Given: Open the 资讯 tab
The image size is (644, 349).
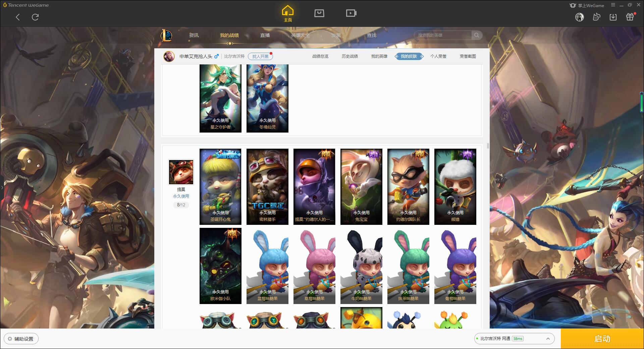Looking at the screenshot, I should coord(194,35).
